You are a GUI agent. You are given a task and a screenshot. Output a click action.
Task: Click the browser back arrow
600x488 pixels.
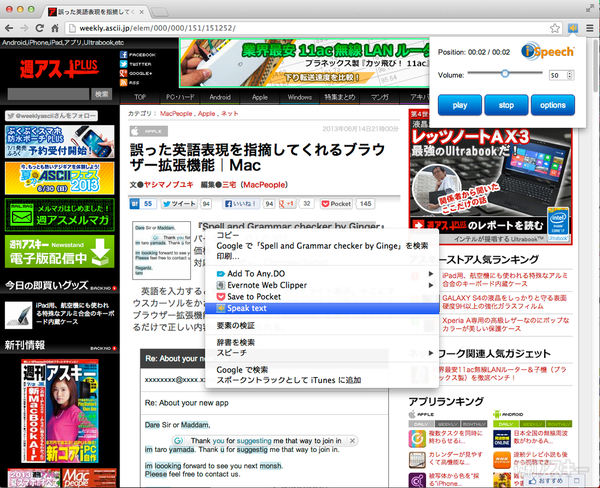click(9, 28)
